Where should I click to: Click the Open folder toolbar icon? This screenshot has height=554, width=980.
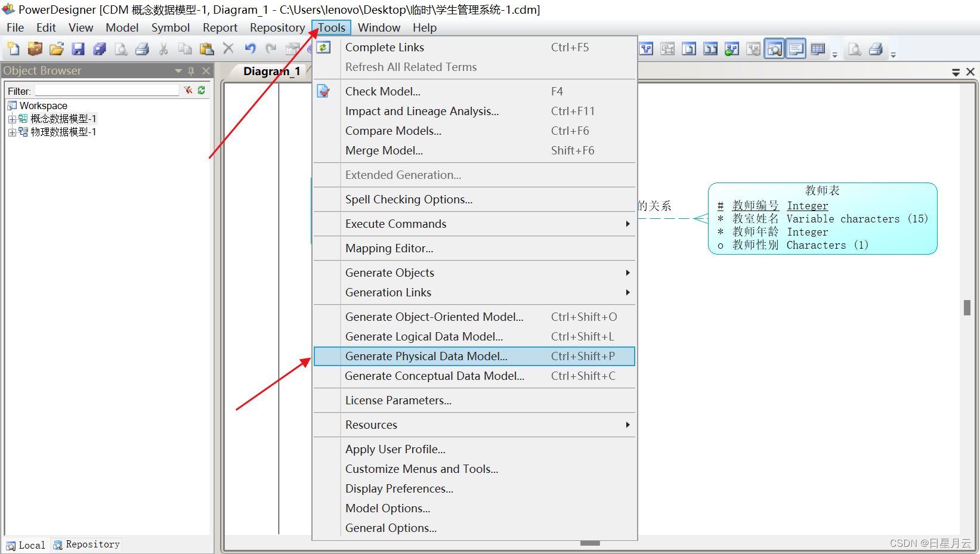[x=57, y=49]
